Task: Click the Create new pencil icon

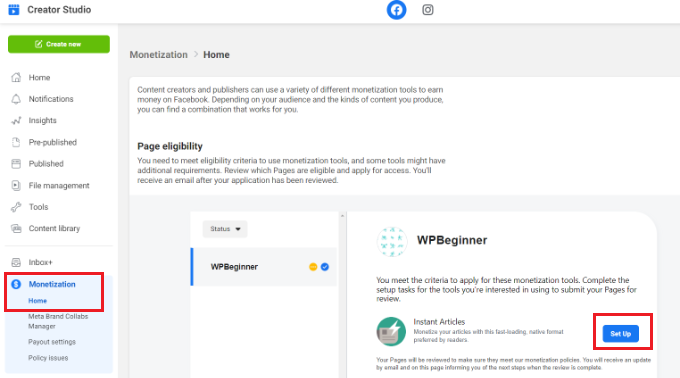Action: (x=39, y=44)
